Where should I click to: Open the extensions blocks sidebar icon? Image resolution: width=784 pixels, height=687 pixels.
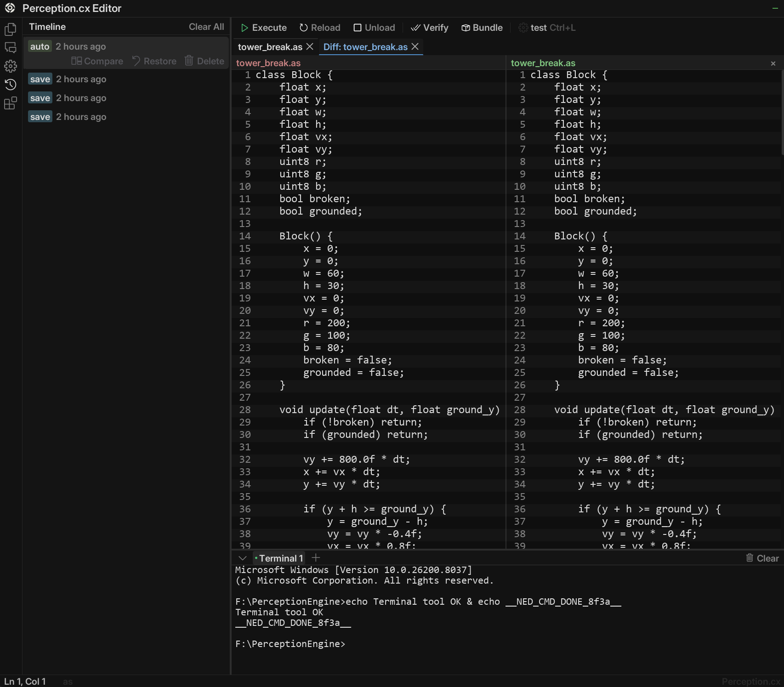tap(10, 103)
